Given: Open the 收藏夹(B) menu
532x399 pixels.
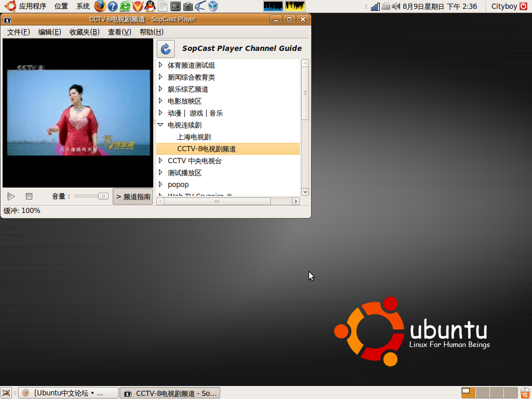Looking at the screenshot, I should click(x=85, y=32).
